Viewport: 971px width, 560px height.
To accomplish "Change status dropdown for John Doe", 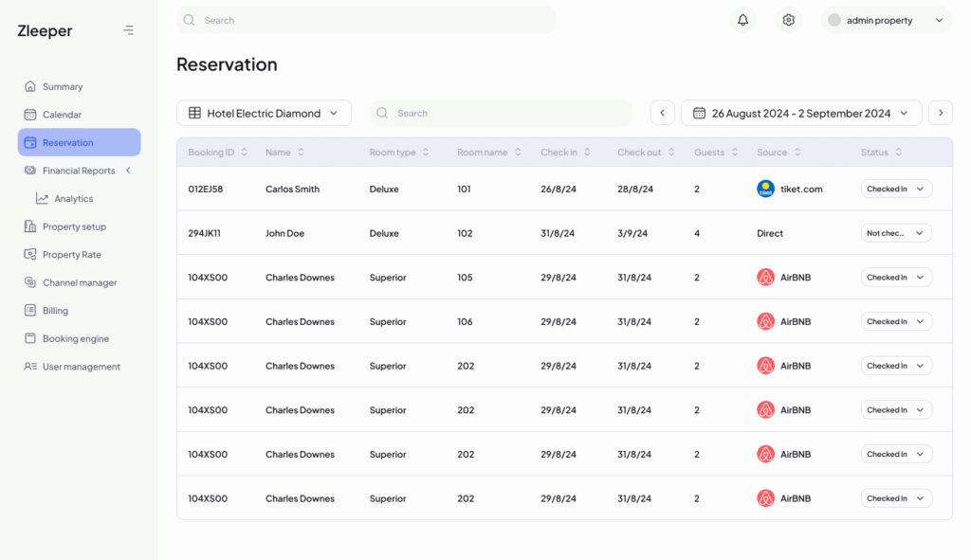I will click(896, 233).
